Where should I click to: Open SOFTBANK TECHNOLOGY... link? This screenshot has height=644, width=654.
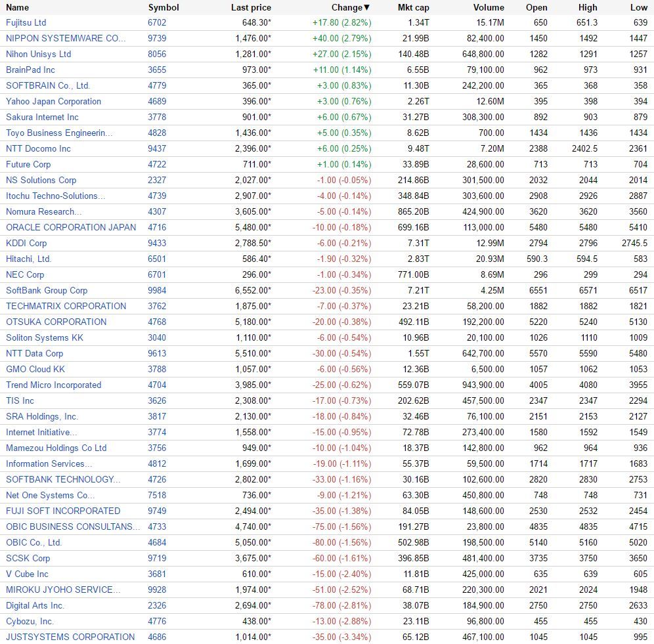[63, 480]
